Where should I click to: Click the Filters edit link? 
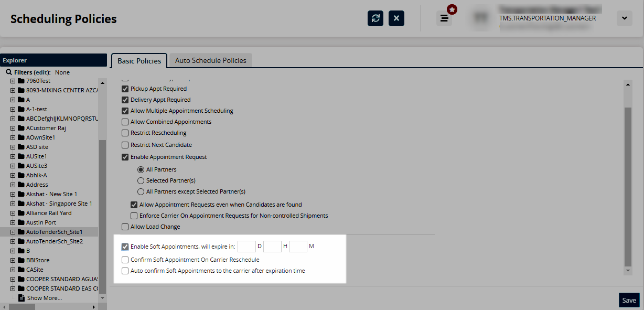[42, 72]
